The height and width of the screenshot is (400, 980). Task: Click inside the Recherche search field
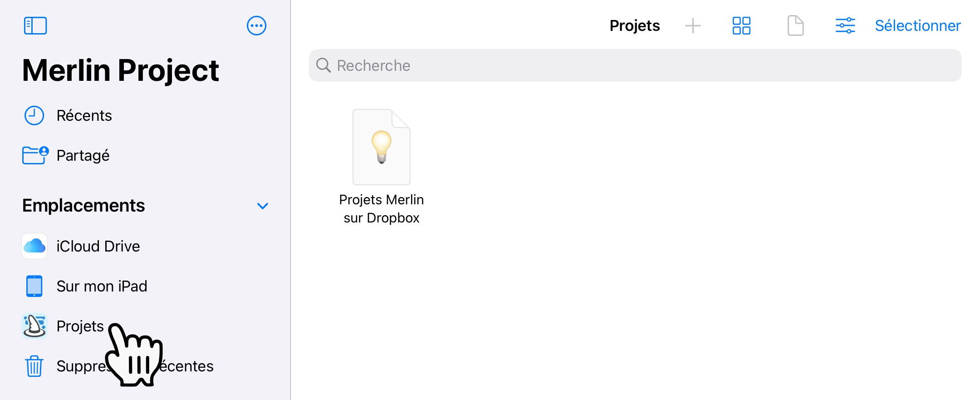point(635,65)
